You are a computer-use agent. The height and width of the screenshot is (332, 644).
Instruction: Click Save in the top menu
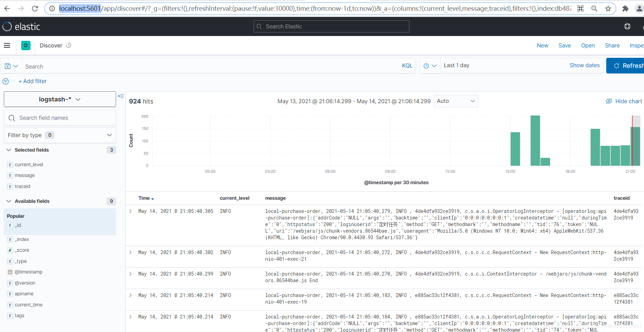[x=565, y=45]
